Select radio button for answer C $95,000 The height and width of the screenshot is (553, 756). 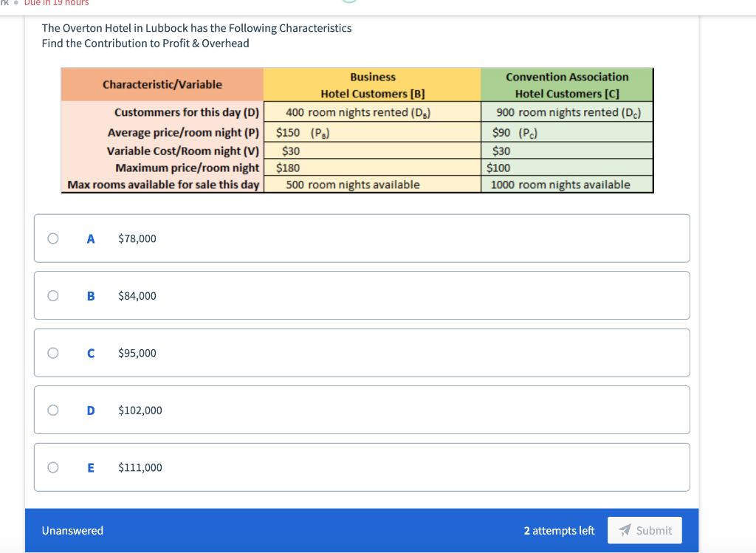53,353
